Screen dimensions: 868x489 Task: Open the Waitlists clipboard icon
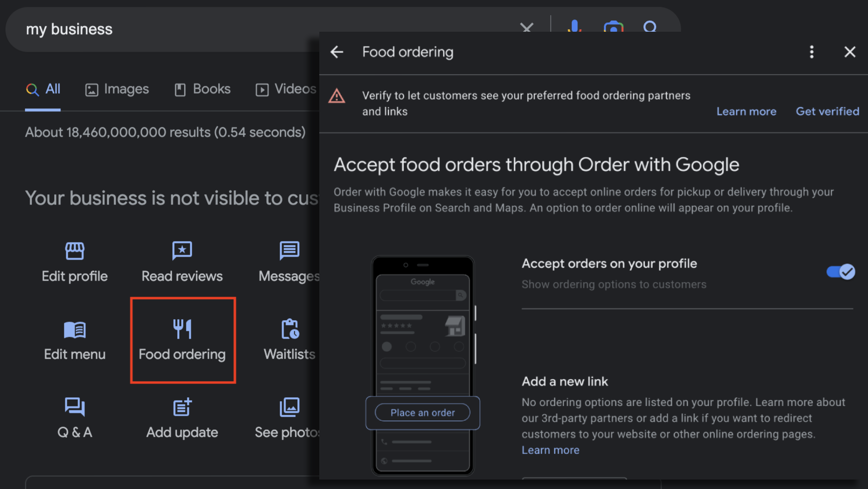click(x=289, y=329)
